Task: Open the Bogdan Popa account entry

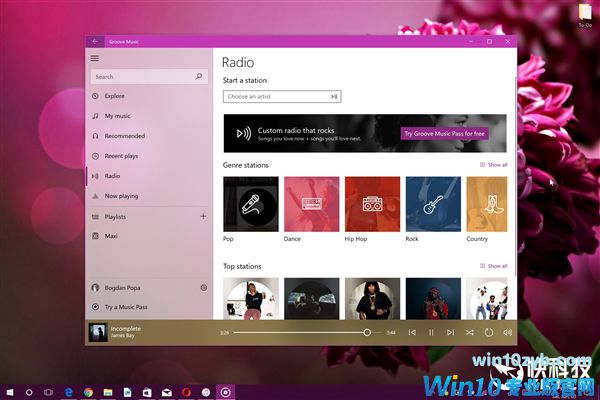Action: tap(143, 288)
